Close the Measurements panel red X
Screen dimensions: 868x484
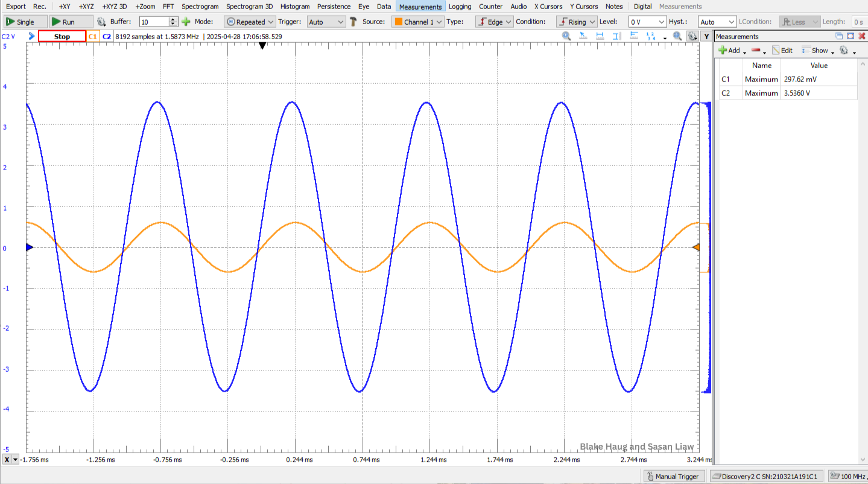(861, 36)
